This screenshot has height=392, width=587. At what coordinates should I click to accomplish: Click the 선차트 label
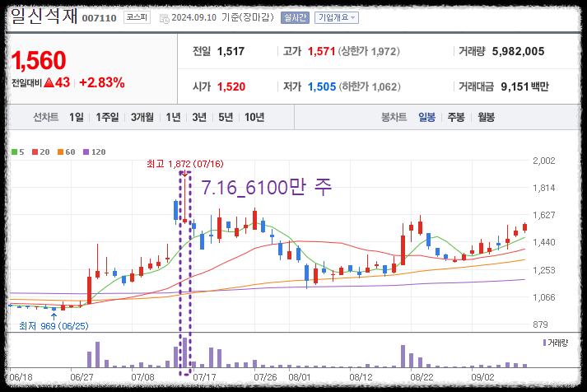pyautogui.click(x=45, y=117)
